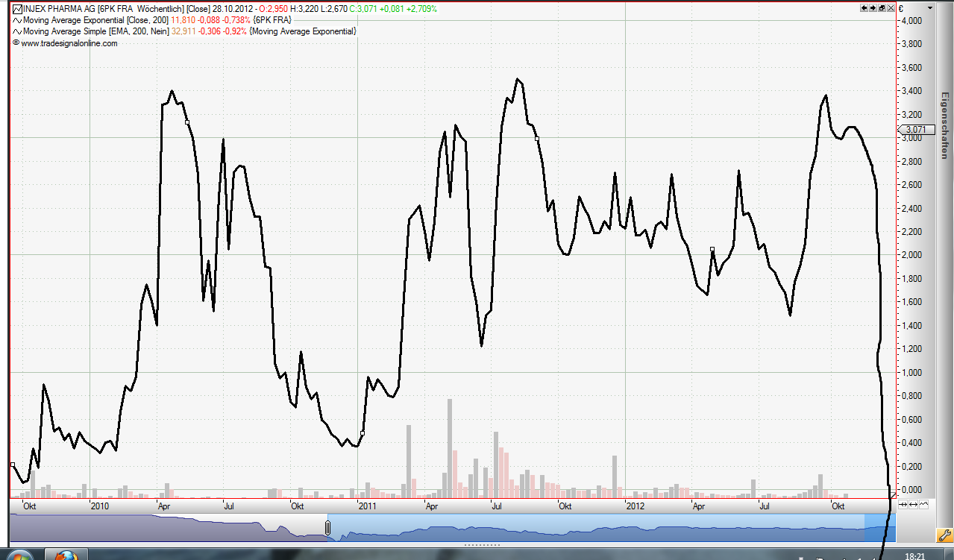The width and height of the screenshot is (954, 560).
Task: Click the navigator left range handle
Action: pyautogui.click(x=327, y=527)
